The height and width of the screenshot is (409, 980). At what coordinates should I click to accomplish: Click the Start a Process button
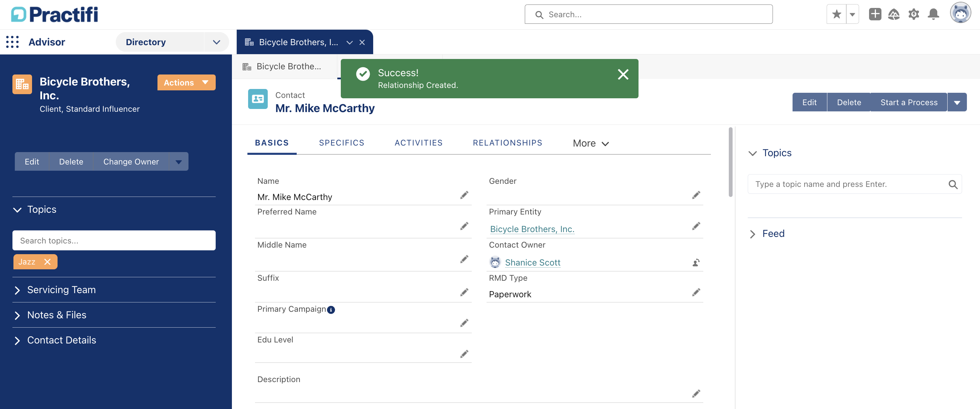(x=909, y=102)
